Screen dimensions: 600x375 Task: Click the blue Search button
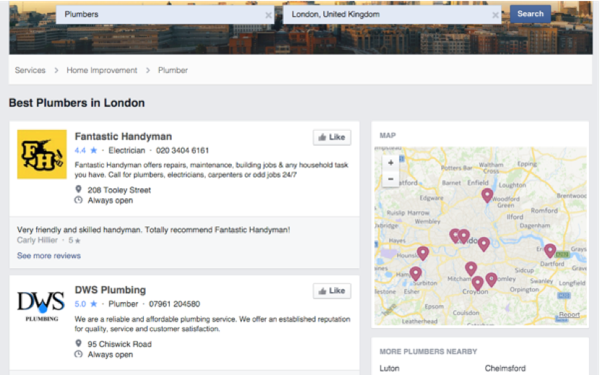pyautogui.click(x=530, y=14)
